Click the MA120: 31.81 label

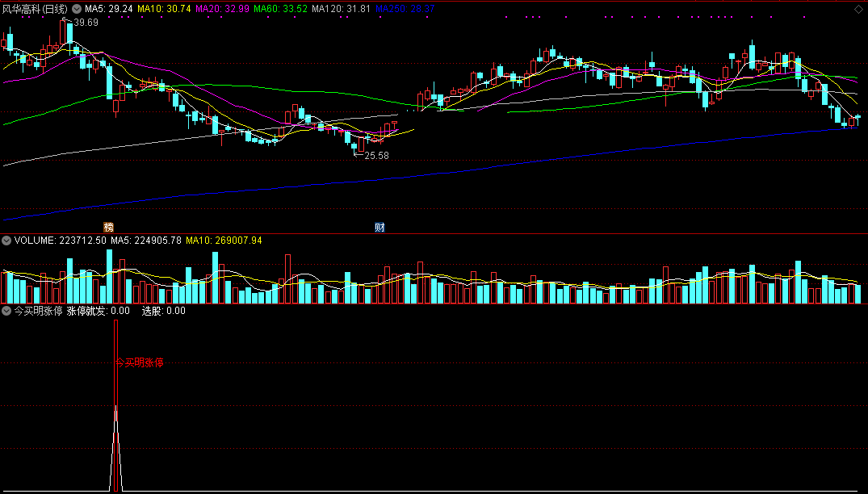point(341,9)
